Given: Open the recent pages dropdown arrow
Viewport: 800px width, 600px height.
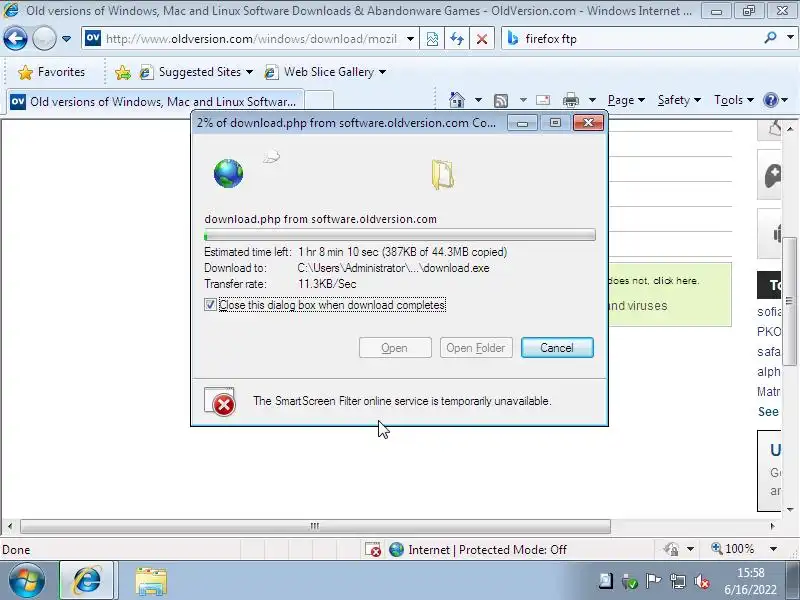Looking at the screenshot, I should coord(66,39).
